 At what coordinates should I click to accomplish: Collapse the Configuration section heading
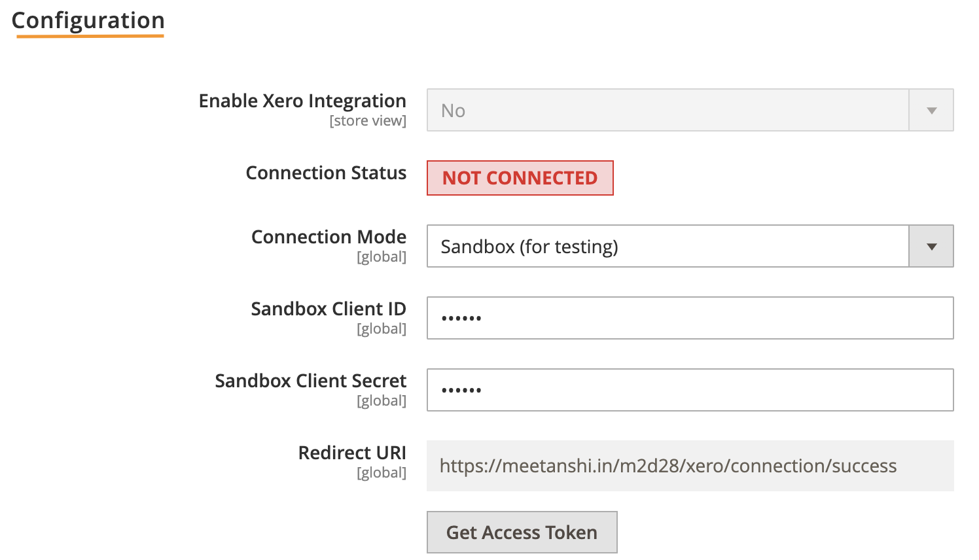pos(88,20)
